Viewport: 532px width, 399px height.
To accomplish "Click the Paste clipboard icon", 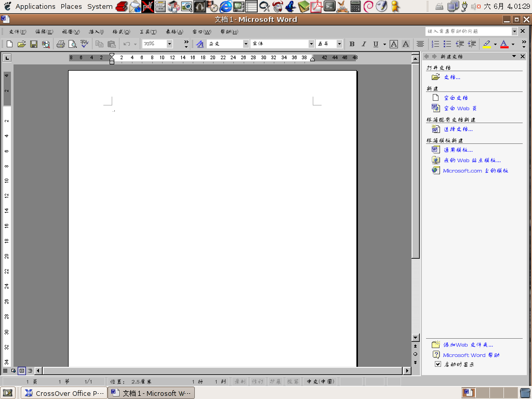I will click(111, 44).
